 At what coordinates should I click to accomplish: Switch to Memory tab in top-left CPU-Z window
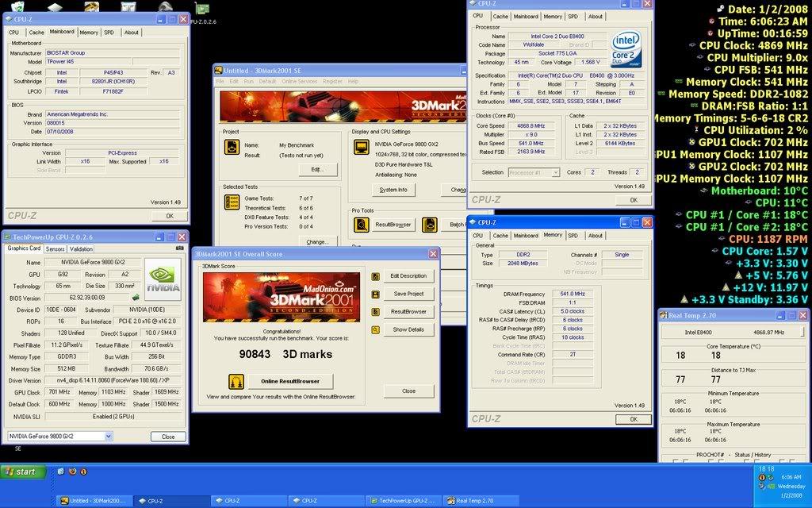89,32
